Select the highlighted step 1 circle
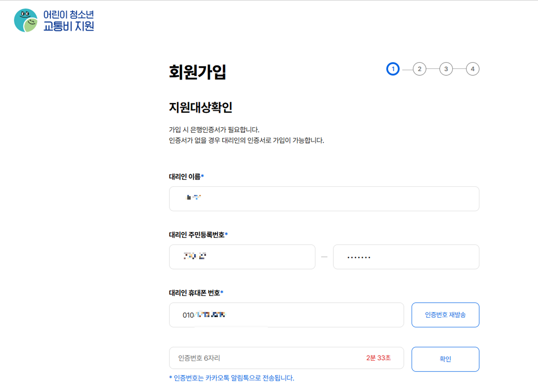 (393, 69)
